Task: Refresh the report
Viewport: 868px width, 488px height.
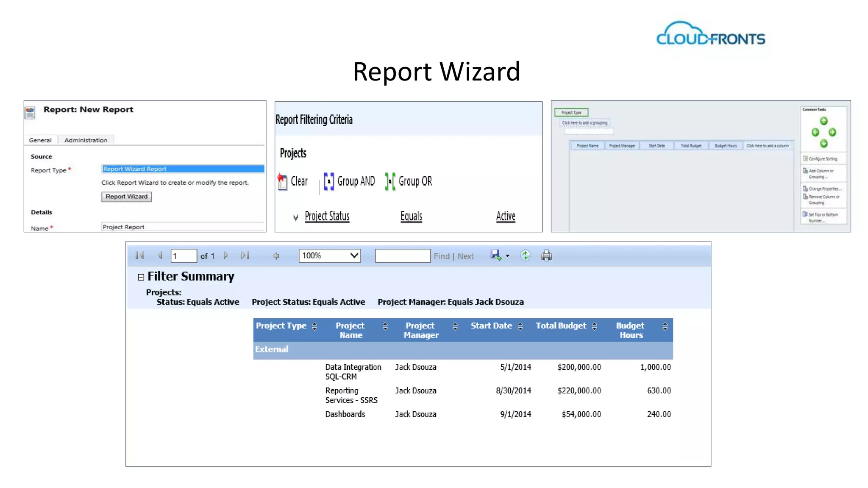Action: pos(526,255)
